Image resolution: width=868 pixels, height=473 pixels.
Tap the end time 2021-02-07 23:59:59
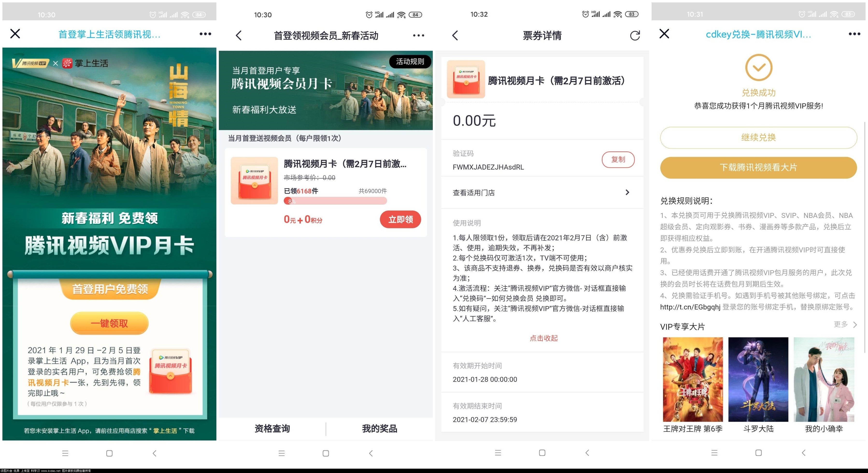coord(484,419)
